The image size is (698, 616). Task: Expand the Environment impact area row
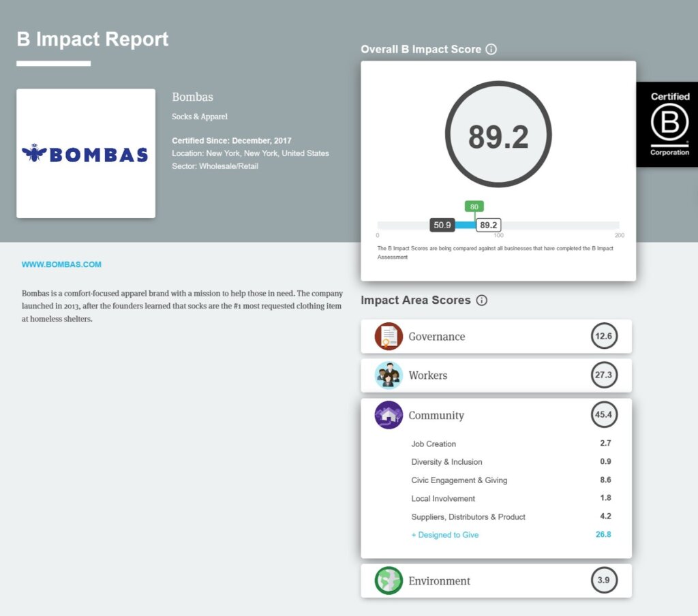coord(496,581)
